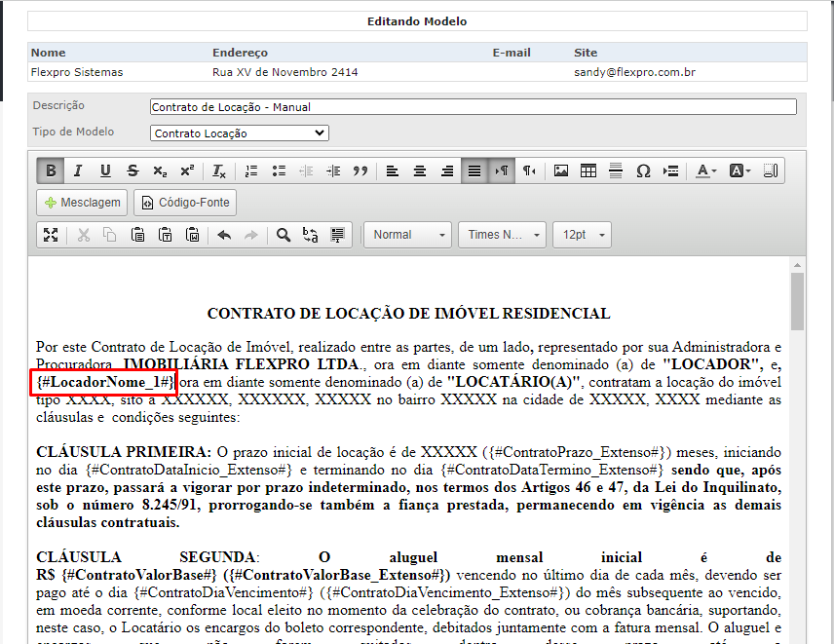
Task: Open the background color picker
Action: pos(739,170)
